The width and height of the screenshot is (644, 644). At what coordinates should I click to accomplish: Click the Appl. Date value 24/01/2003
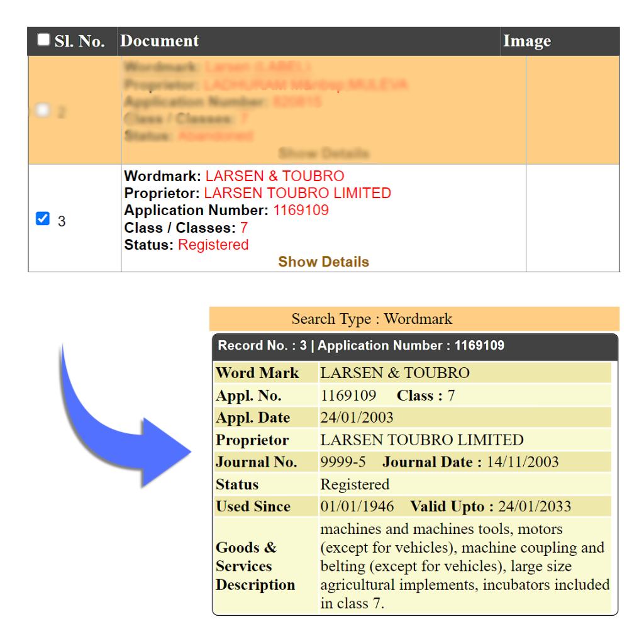click(x=357, y=418)
